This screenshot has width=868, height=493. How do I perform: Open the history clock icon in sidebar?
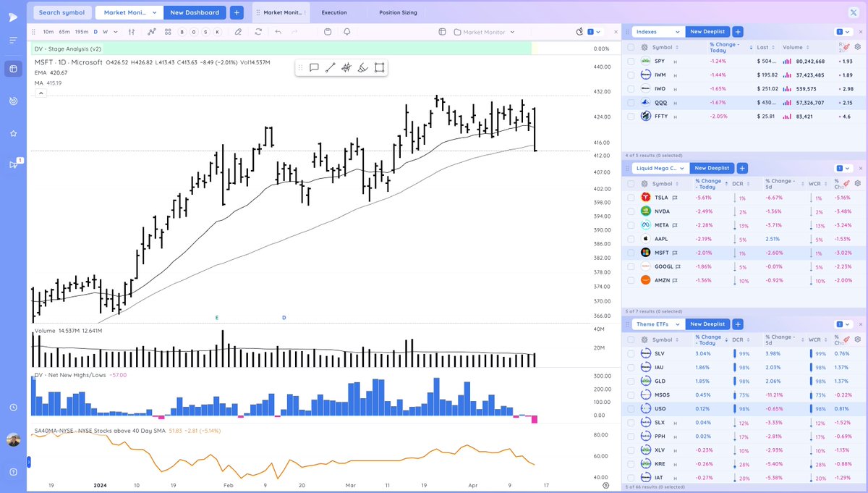13,408
